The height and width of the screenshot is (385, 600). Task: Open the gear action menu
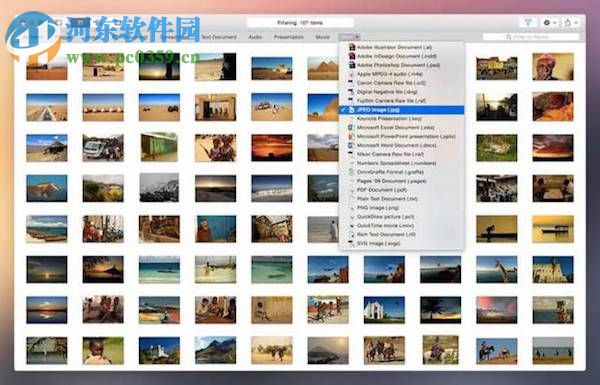[x=550, y=23]
